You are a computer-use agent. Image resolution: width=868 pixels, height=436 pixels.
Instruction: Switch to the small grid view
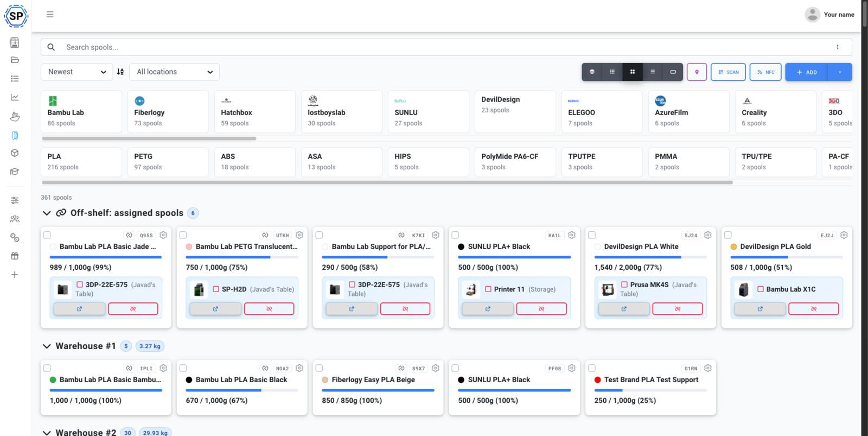(612, 72)
